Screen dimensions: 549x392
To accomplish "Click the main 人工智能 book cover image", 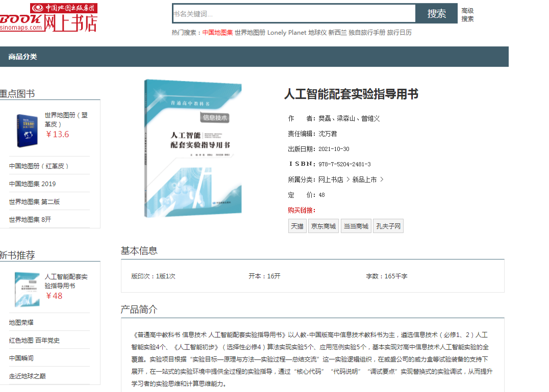I will click(x=192, y=148).
